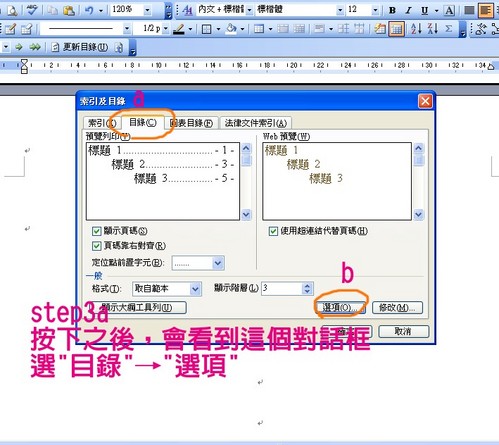This screenshot has width=499, height=445.
Task: Run the spelling and grammar check
Action: (x=32, y=11)
